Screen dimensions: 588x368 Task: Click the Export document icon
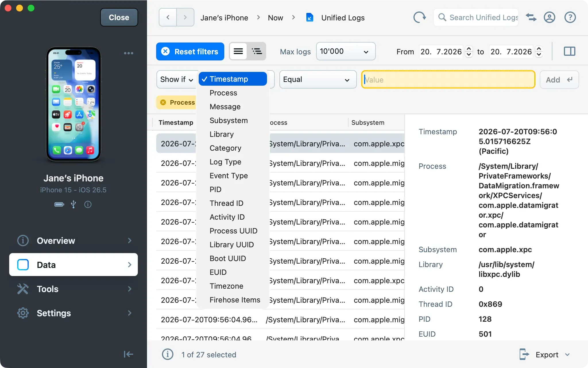pyautogui.click(x=524, y=354)
